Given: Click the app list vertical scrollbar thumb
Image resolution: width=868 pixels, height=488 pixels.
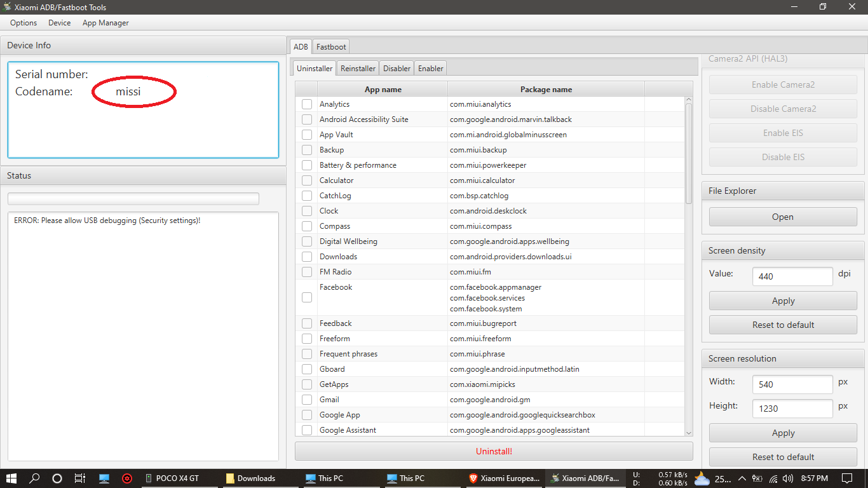Looking at the screenshot, I should 689,153.
